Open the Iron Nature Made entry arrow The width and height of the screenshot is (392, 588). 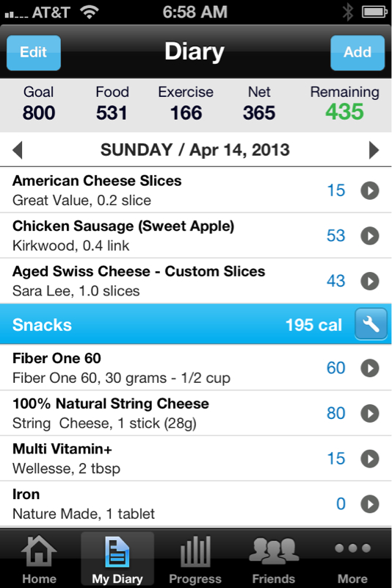[x=370, y=504]
